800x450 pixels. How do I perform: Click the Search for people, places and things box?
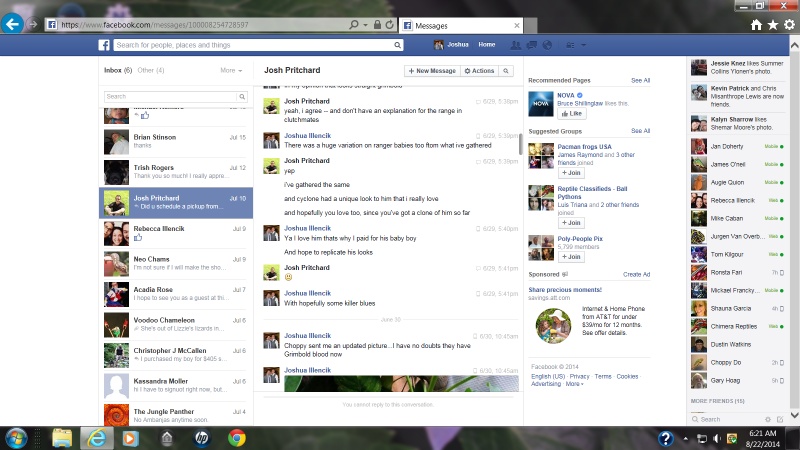coord(254,45)
